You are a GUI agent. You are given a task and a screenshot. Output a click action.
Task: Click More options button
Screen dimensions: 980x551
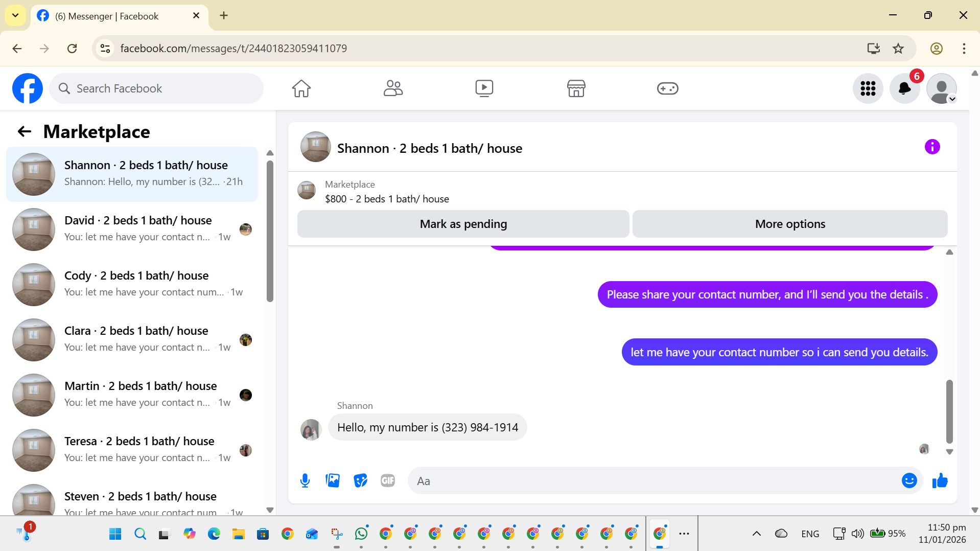pos(790,224)
